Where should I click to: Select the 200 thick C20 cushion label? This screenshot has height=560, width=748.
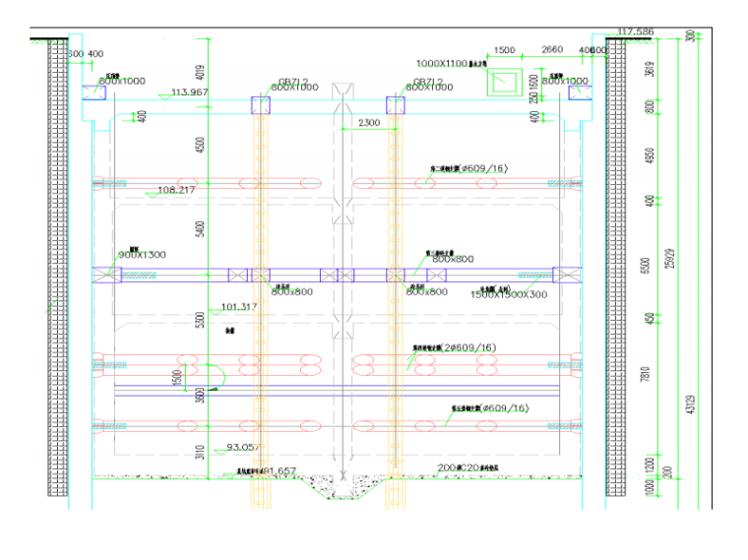coord(468,467)
